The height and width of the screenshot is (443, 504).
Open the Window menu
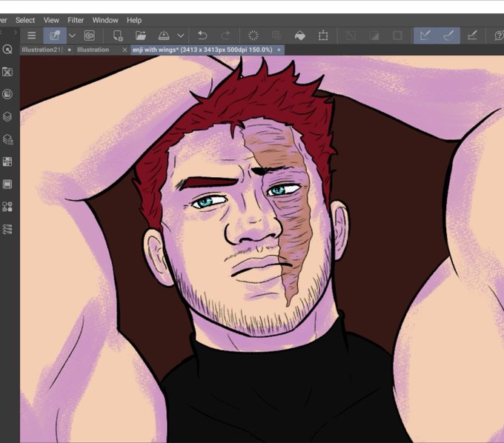[105, 20]
